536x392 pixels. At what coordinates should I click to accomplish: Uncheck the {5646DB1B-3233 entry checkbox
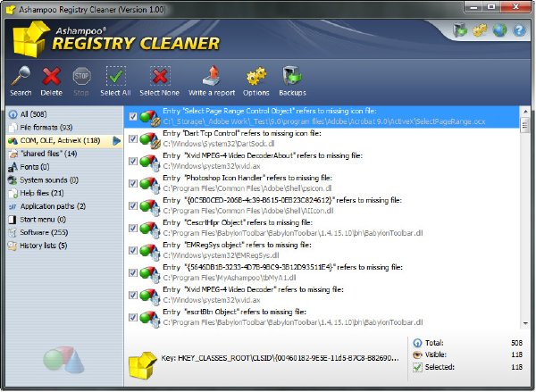click(133, 272)
